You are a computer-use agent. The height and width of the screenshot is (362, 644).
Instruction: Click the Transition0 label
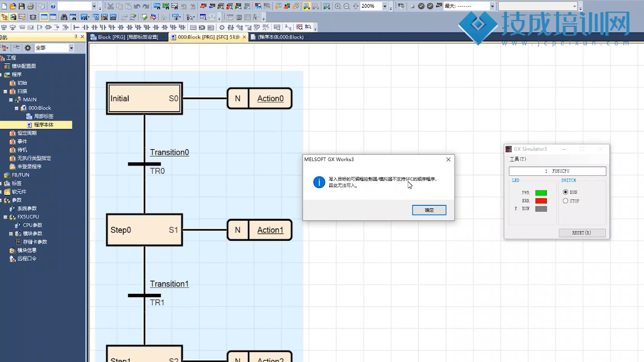[169, 153]
